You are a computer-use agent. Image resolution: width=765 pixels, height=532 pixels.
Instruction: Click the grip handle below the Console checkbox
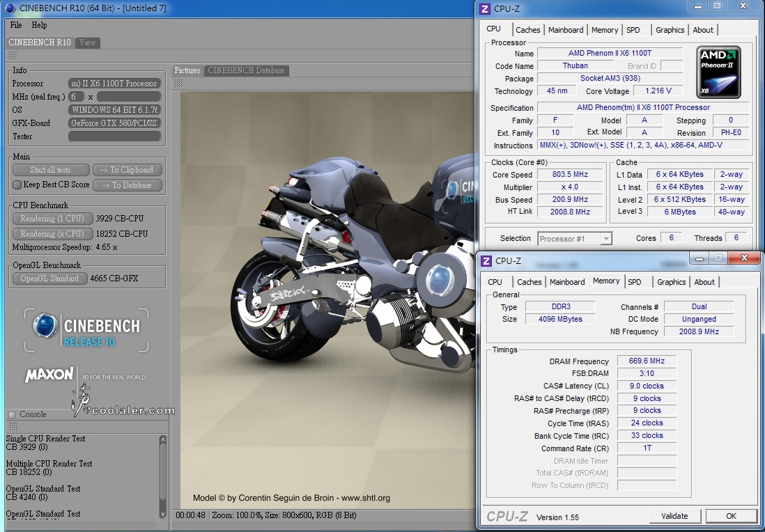coord(13,426)
